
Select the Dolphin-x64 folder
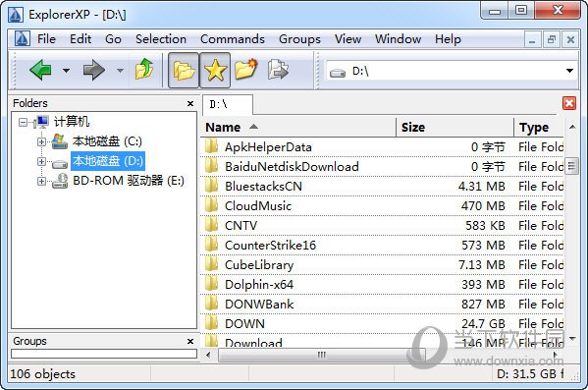[259, 285]
